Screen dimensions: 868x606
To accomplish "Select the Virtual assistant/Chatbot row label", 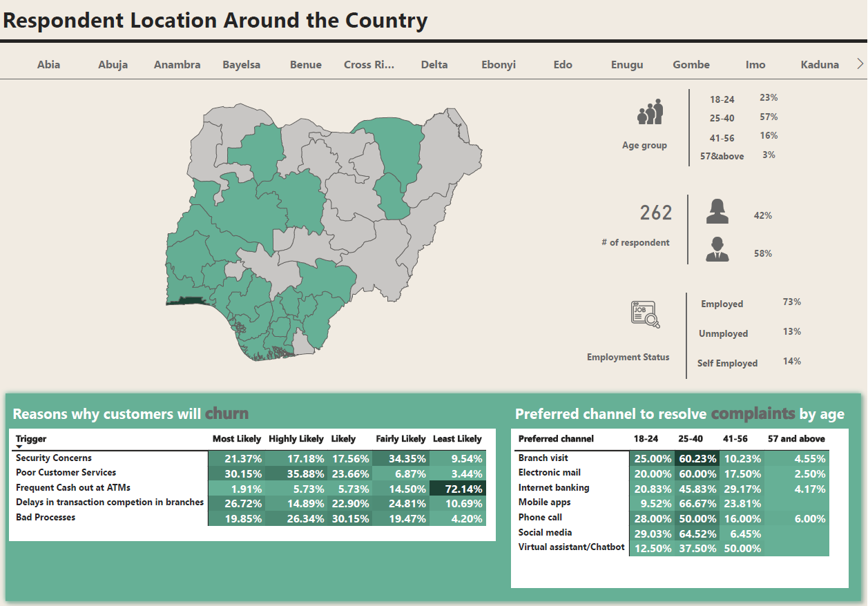I will 571,547.
